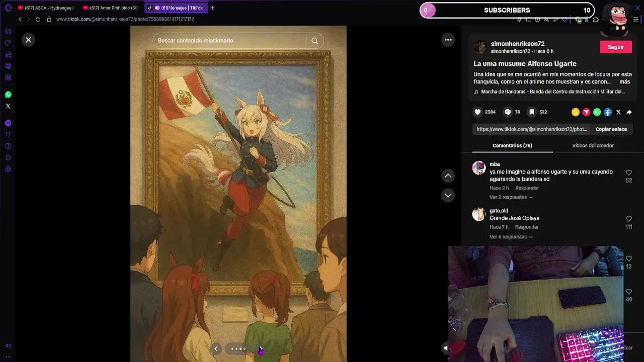Viewport: 644px width, 362px height.
Task: Open gato_old username link
Action: click(499, 211)
